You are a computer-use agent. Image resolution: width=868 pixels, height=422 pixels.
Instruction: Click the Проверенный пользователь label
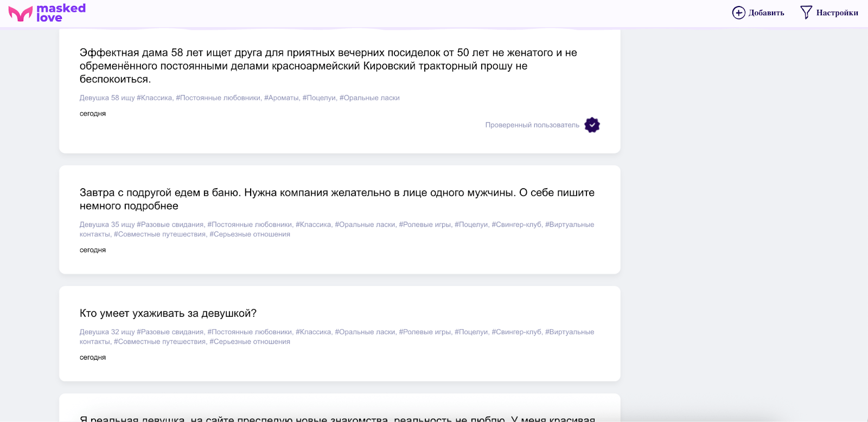point(532,125)
